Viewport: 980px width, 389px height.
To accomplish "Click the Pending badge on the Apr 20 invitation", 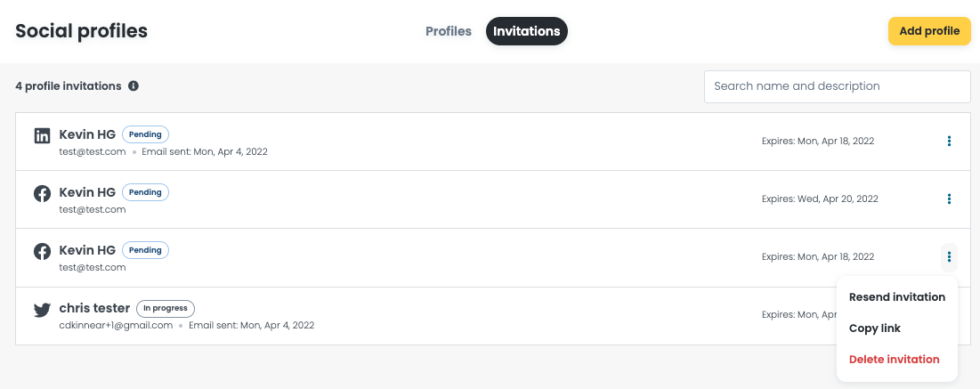I will point(146,192).
